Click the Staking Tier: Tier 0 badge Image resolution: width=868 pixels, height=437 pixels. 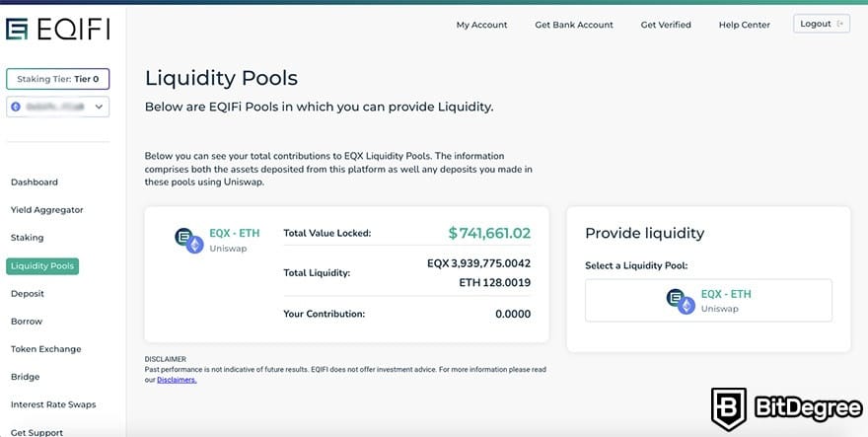[x=57, y=79]
